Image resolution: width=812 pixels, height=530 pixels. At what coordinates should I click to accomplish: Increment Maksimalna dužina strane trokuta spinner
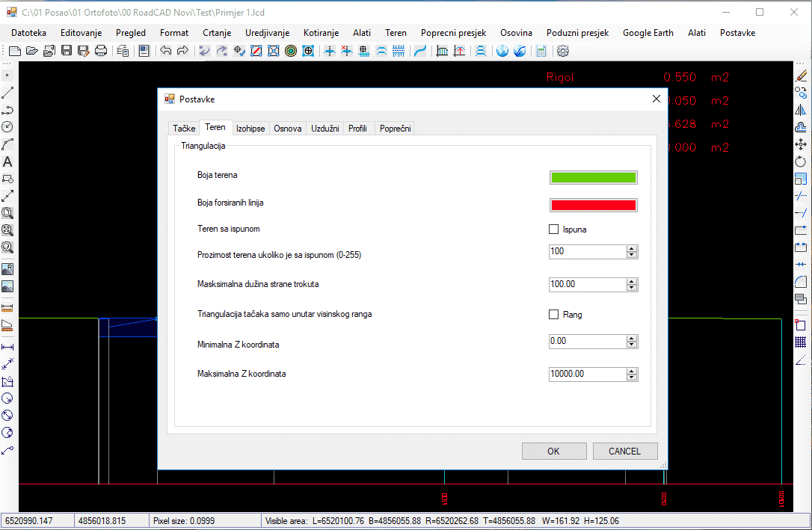coord(632,281)
